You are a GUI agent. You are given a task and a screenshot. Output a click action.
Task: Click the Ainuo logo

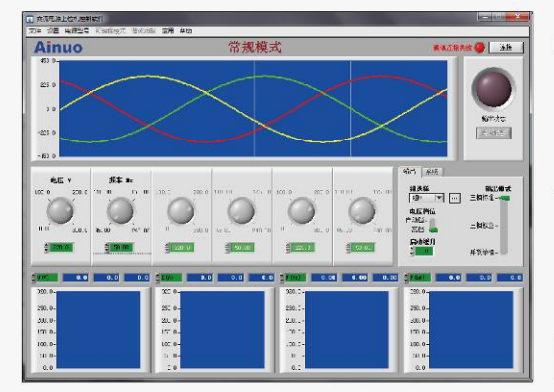coord(58,47)
